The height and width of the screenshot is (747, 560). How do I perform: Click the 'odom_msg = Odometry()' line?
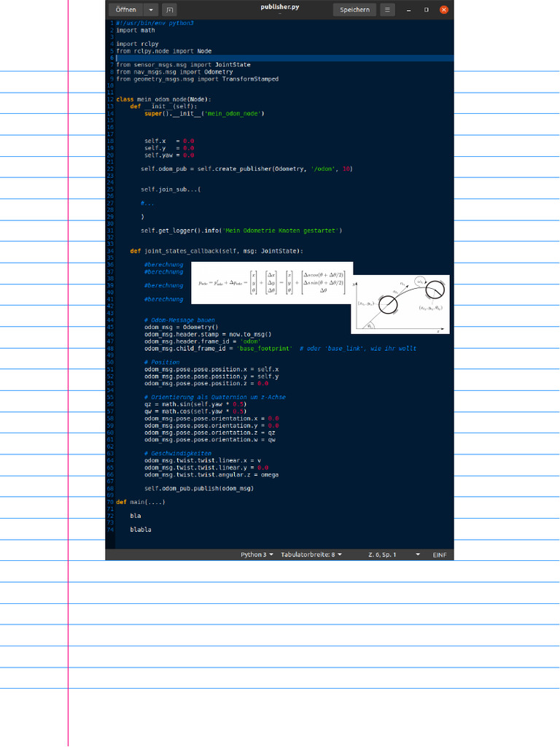point(182,328)
